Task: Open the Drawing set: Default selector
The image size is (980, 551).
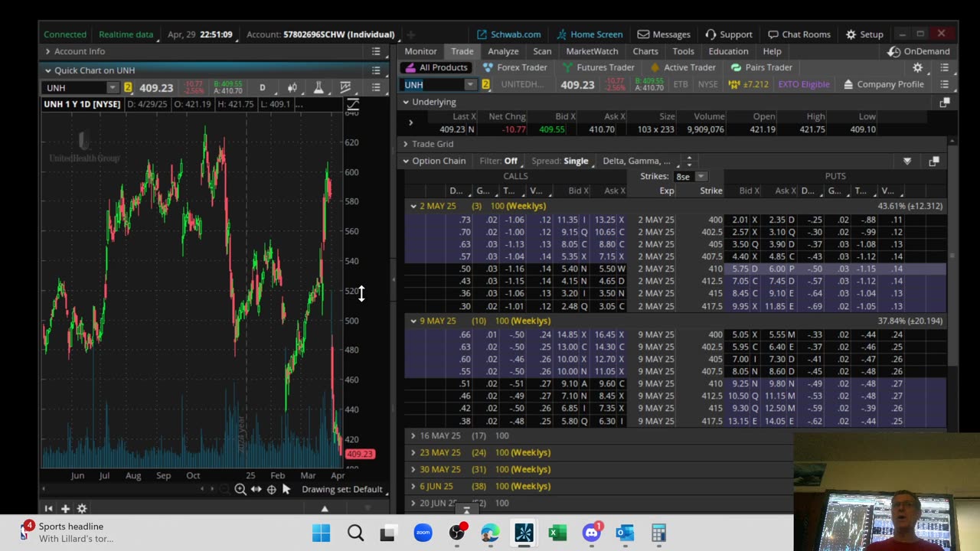Action: click(341, 489)
